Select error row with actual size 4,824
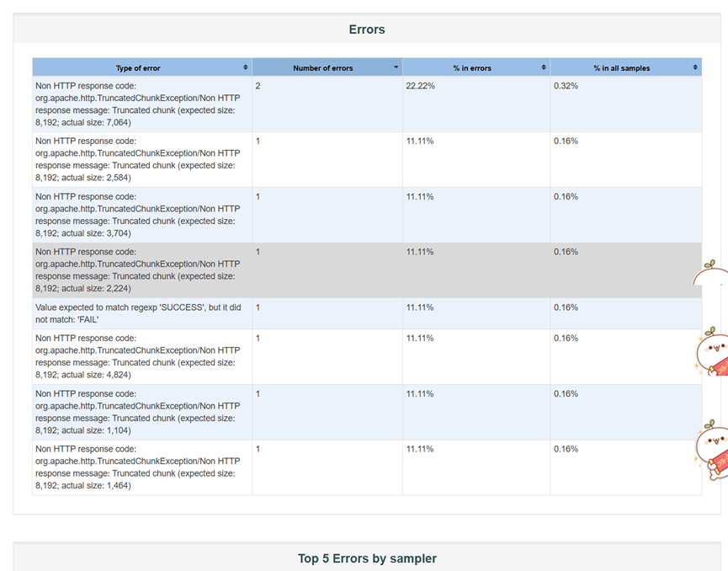Image resolution: width=728 pixels, height=571 pixels. coord(367,357)
